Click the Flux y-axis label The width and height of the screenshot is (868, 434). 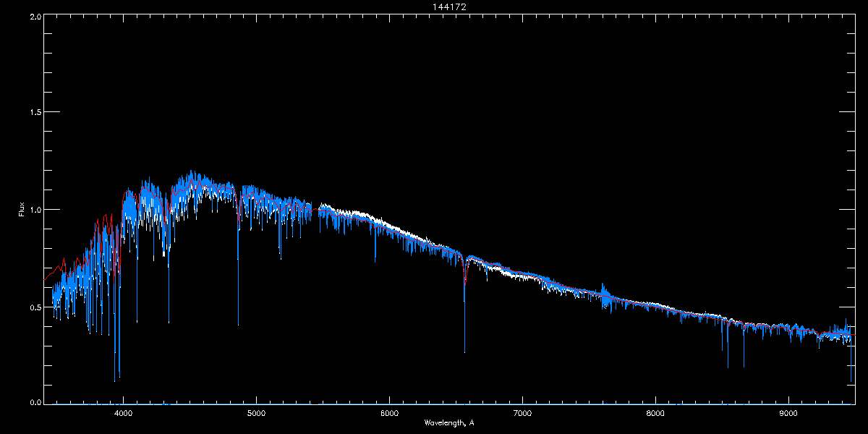(x=22, y=210)
